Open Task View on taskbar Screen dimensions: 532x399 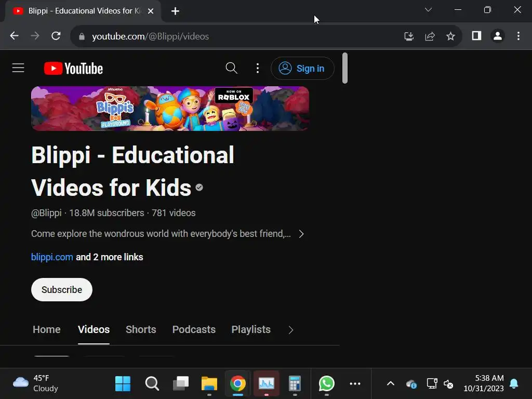181,384
